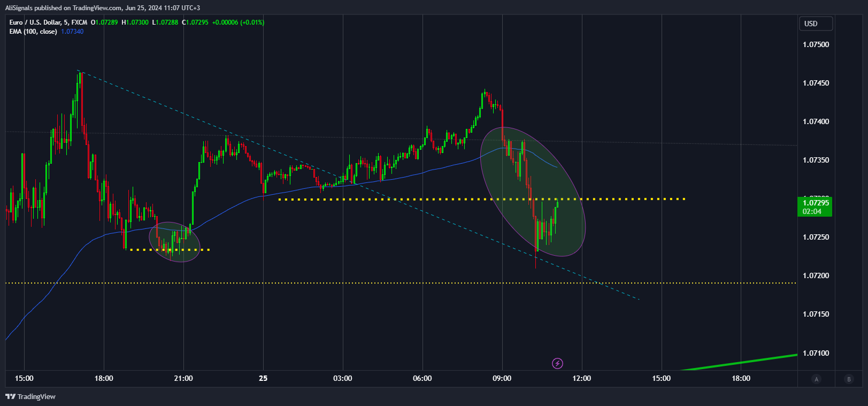This screenshot has height=406, width=868.
Task: Click the date label 25 on time axis
Action: pyautogui.click(x=263, y=378)
